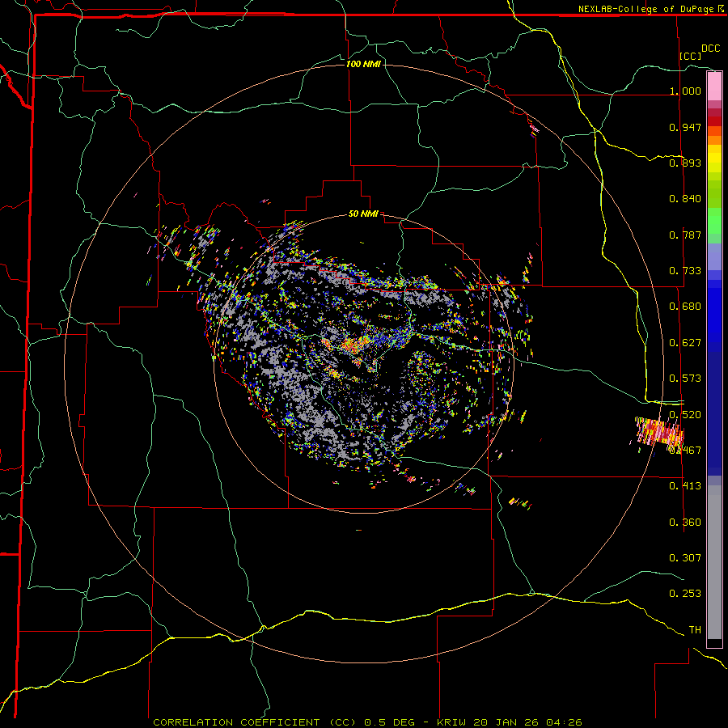This screenshot has width=728, height=728.
Task: Click the 0.733 legend value
Action: pos(685,271)
